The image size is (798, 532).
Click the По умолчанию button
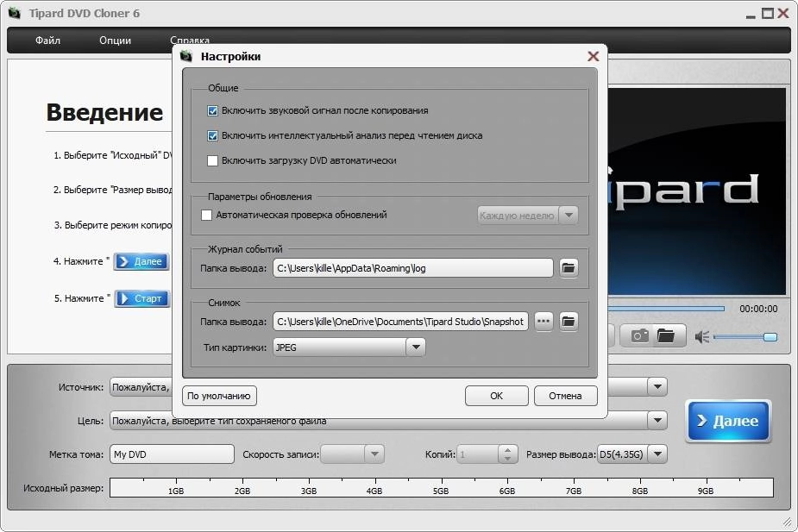(219, 396)
